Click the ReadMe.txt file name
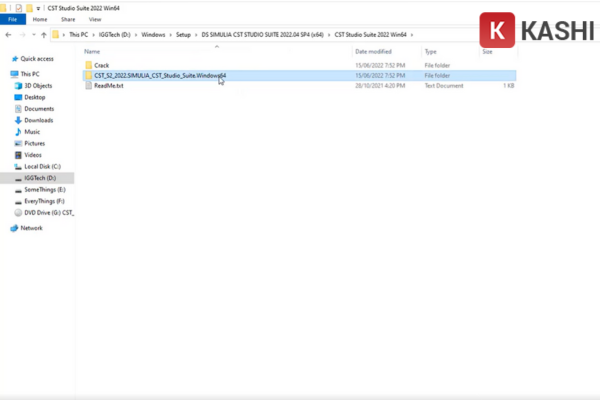The image size is (600, 400). click(x=109, y=86)
